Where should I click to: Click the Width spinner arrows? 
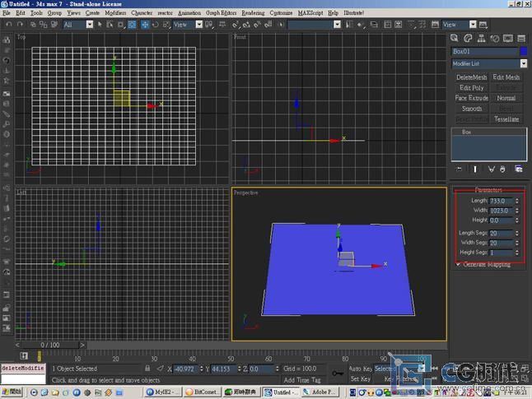coord(516,211)
